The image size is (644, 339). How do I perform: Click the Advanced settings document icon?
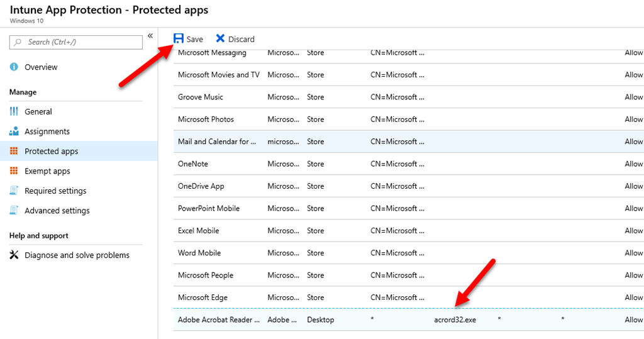[x=14, y=211]
